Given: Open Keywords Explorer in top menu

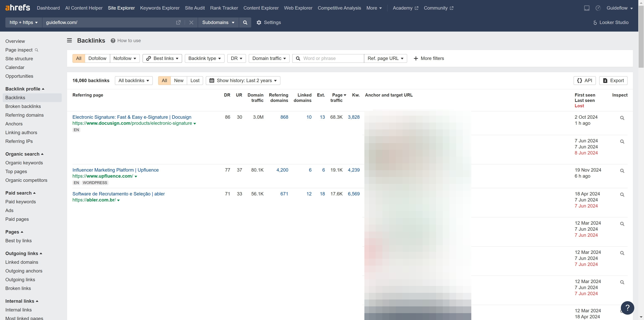Looking at the screenshot, I should [x=160, y=8].
